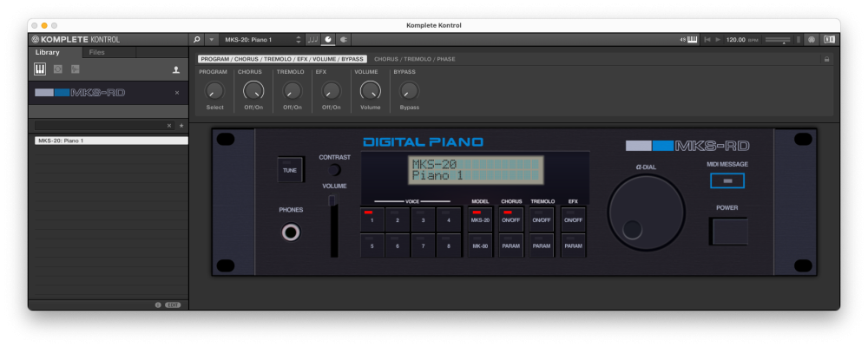Clear the preset search with X
The image size is (868, 347).
pyautogui.click(x=169, y=126)
